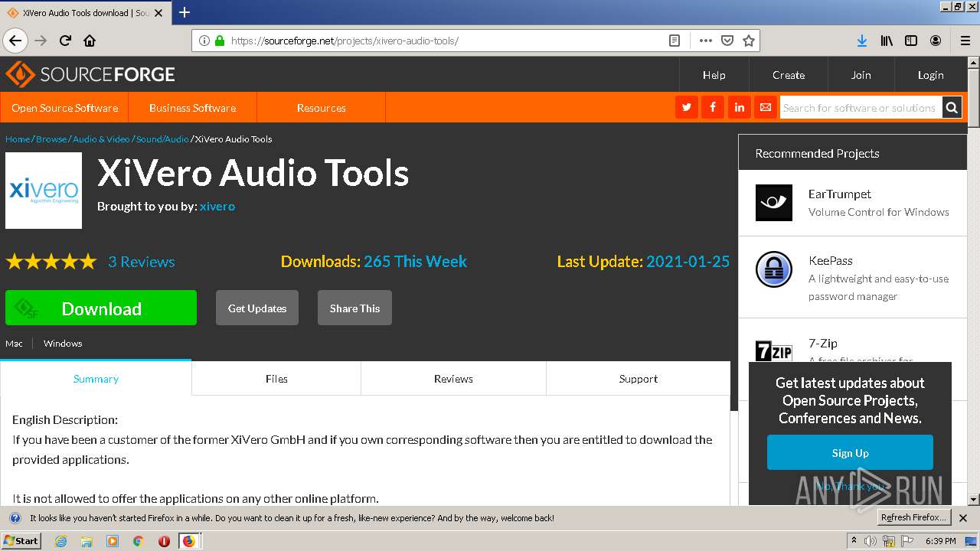
Task: Click the browser forward arrow
Action: pyautogui.click(x=41, y=41)
